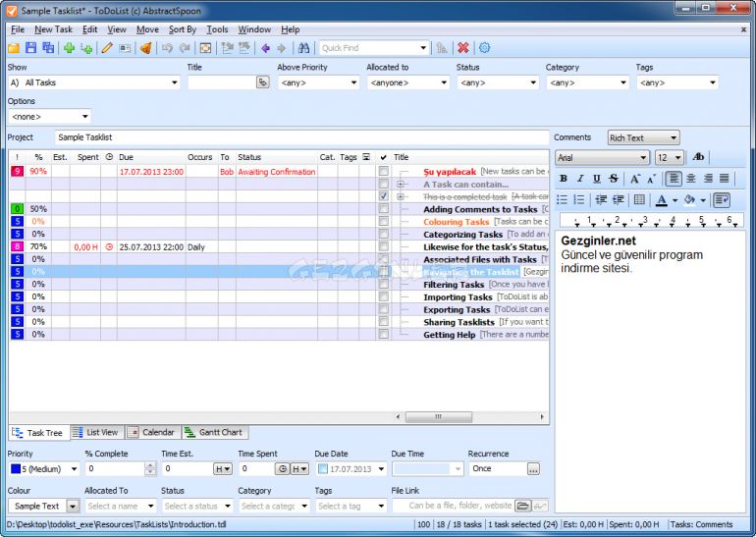Click the grow font size icon
This screenshot has height=537, width=756.
click(x=635, y=179)
